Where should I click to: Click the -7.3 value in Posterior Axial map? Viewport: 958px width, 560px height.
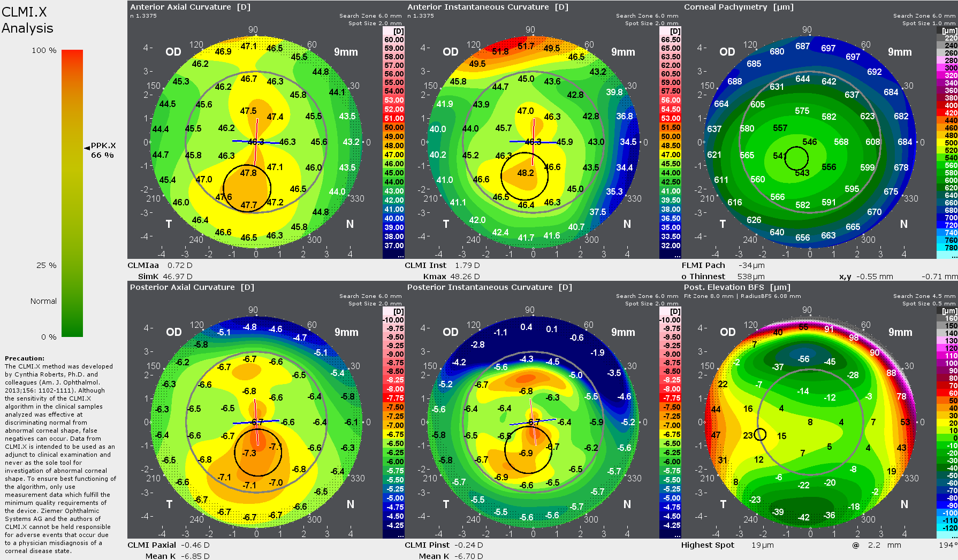(249, 453)
